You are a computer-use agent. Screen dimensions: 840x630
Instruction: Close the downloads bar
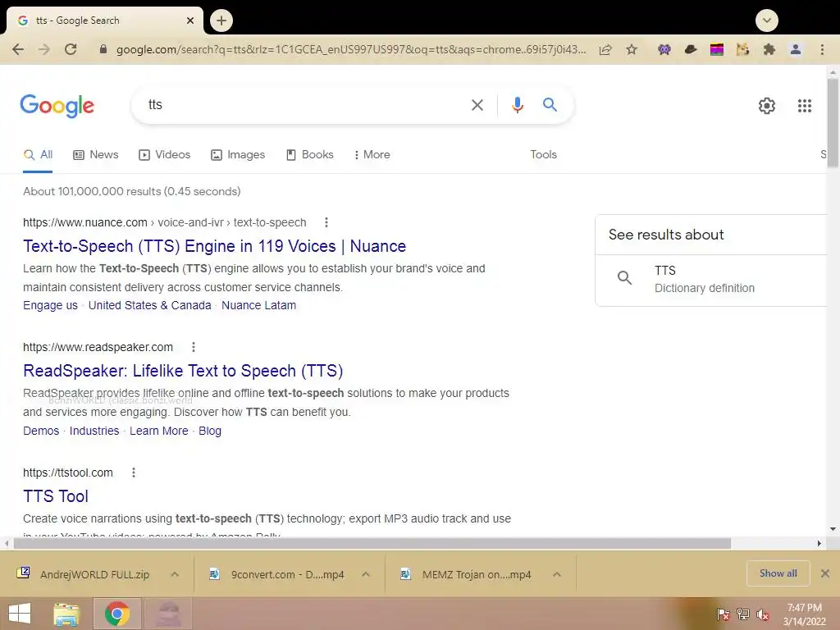click(x=825, y=573)
